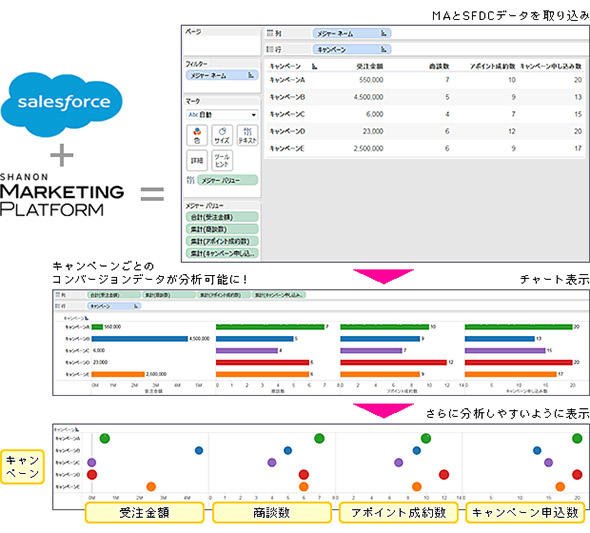This screenshot has height=533, width=590.
Task: Click the 2,500,000 cell in table
Action: [368, 149]
